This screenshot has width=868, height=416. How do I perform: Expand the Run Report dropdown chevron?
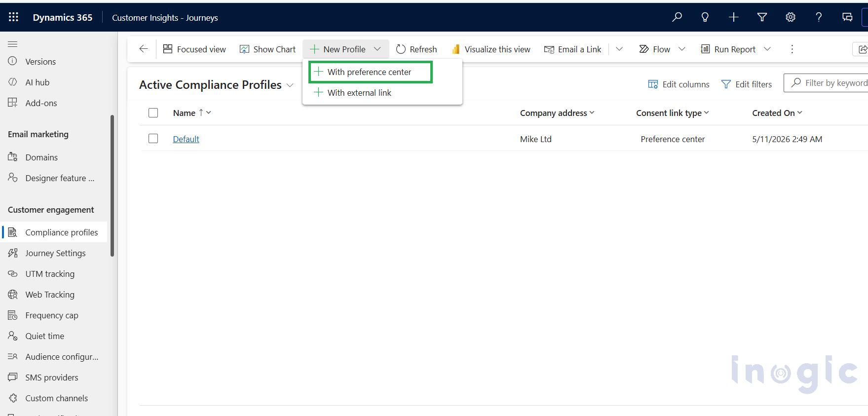767,49
